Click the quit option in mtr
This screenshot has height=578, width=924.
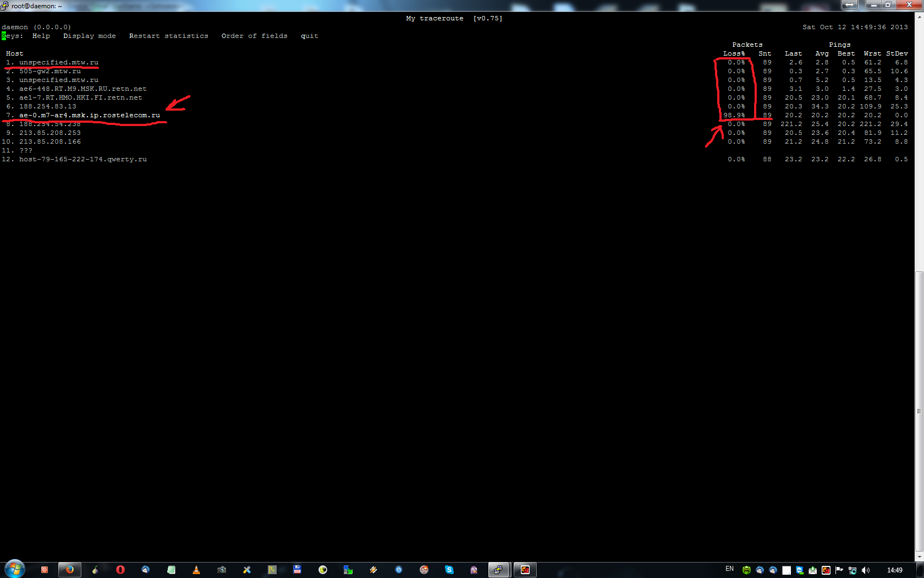[309, 36]
